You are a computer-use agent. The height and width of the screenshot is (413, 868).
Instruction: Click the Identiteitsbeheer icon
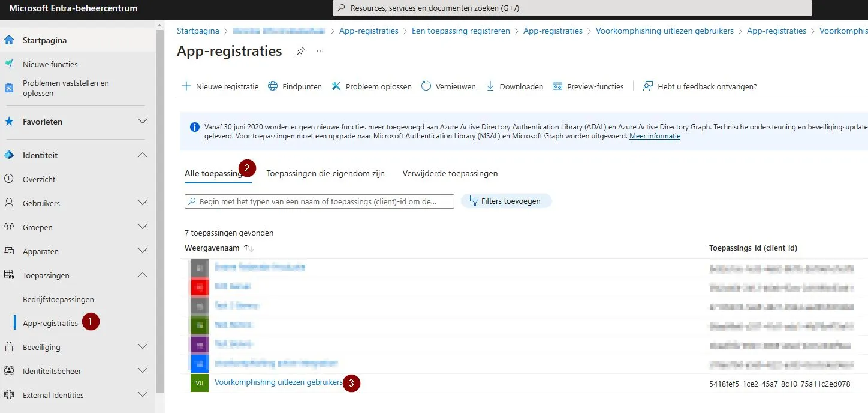pos(9,371)
